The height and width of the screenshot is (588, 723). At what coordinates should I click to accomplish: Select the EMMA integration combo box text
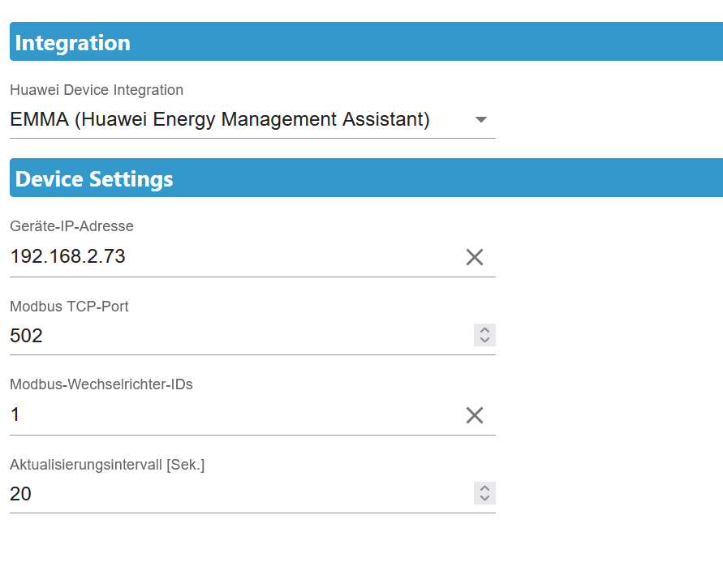220,120
